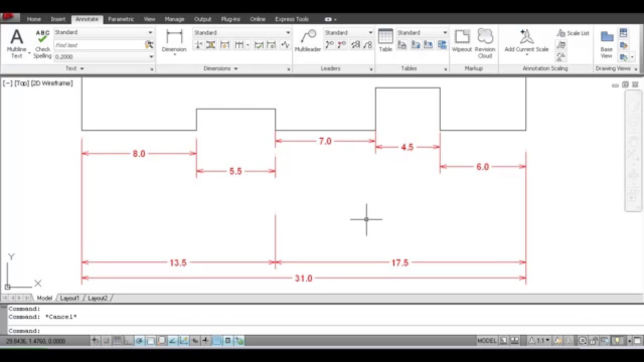644x362 pixels.
Task: Select the Multiline Text tool
Action: pyautogui.click(x=17, y=43)
